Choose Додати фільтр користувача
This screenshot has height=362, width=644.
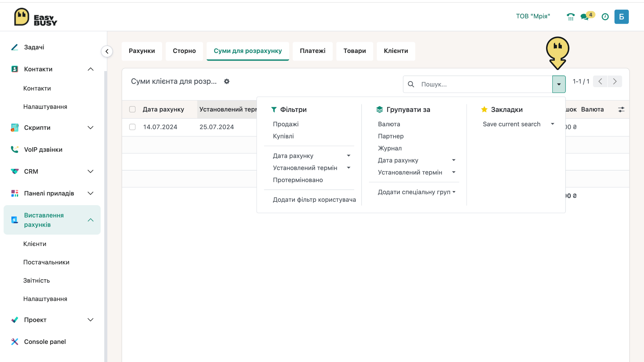pyautogui.click(x=314, y=200)
